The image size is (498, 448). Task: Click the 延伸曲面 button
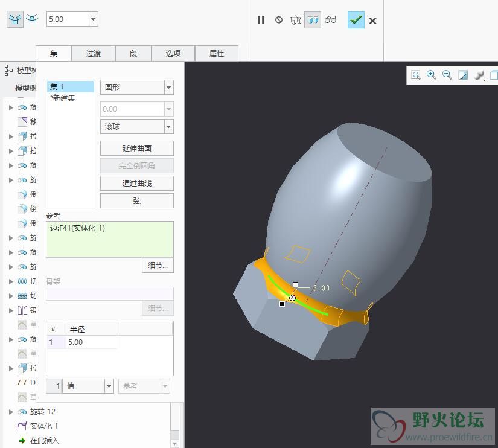click(x=137, y=149)
